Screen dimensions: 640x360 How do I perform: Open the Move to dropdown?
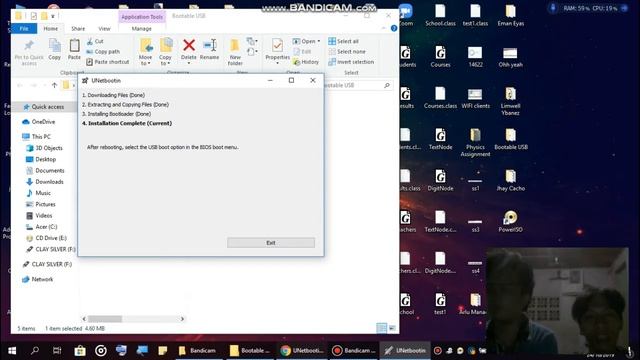(x=145, y=52)
